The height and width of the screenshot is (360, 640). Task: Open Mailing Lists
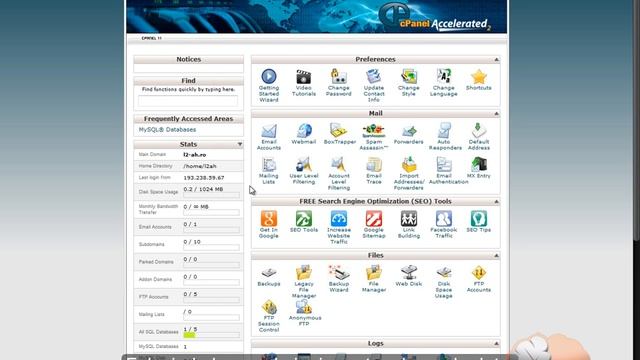coord(269,165)
